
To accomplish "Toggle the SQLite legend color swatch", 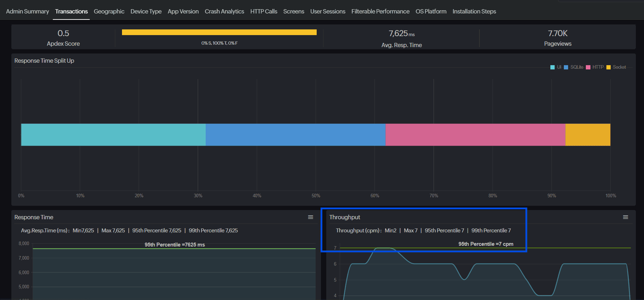I will (566, 67).
